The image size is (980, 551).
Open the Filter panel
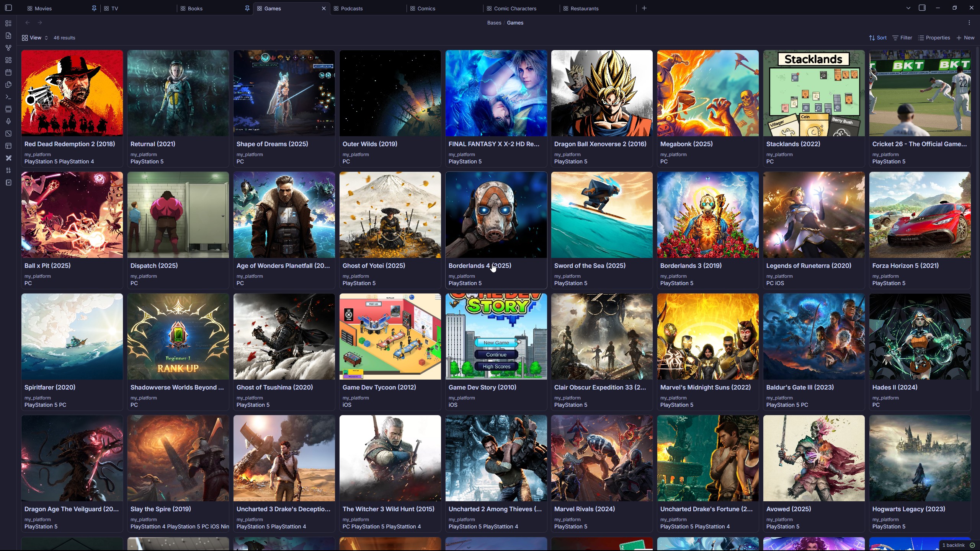(902, 37)
